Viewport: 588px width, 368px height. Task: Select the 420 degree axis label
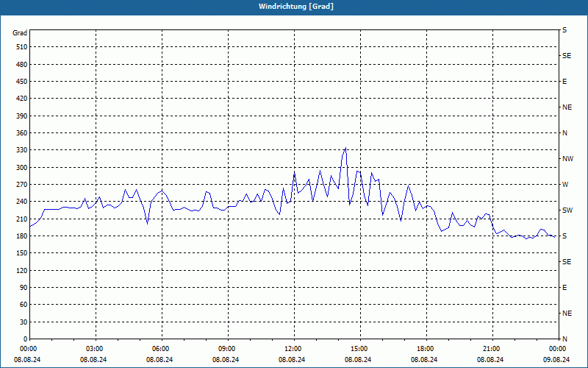click(22, 99)
